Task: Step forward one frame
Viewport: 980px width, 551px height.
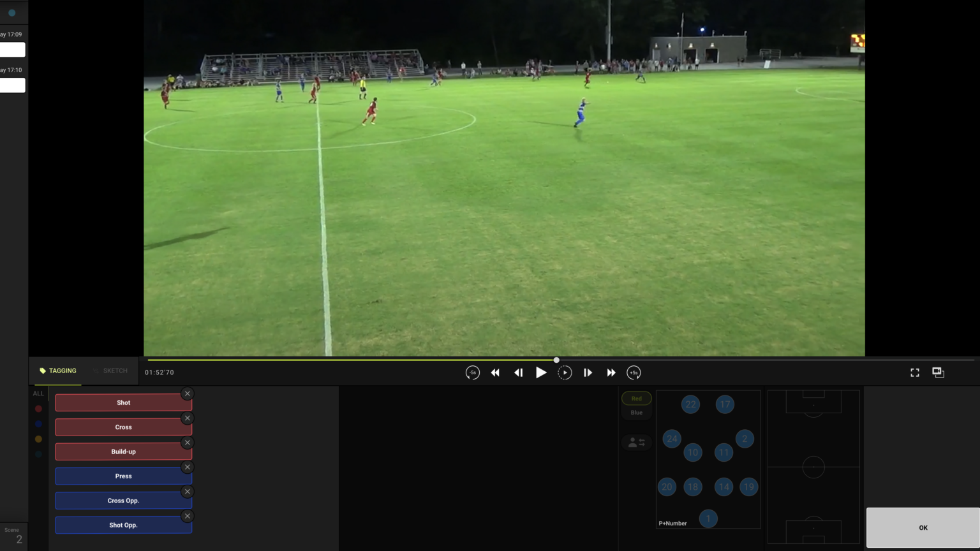Action: [588, 373]
